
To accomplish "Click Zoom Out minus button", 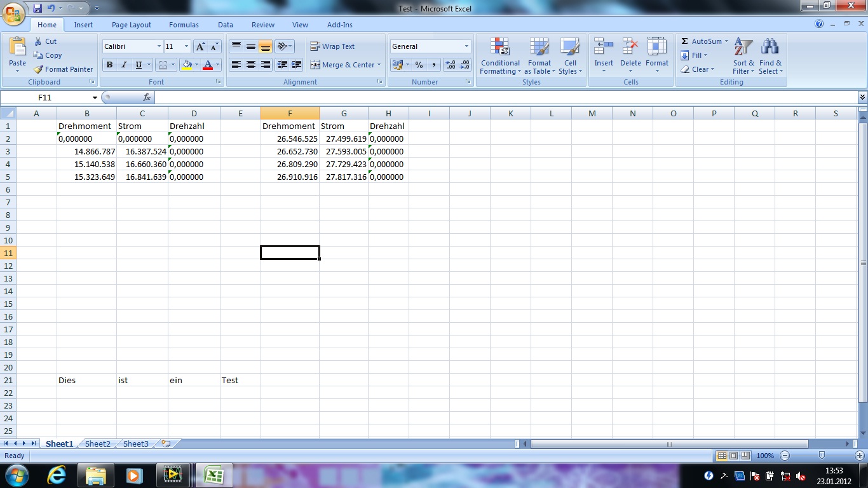I will 785,456.
